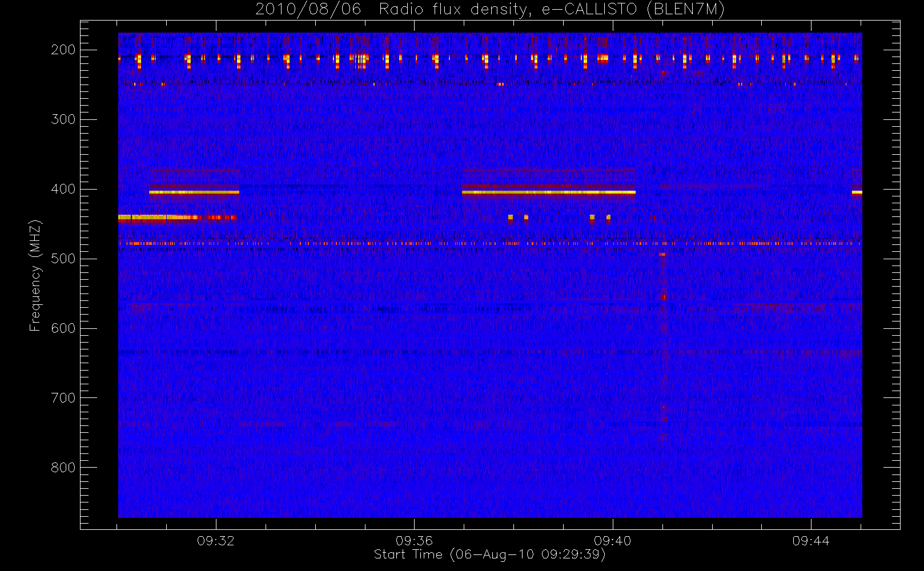This screenshot has width=924, height=571.
Task: Click the 'Frequency (MHz)' y-axis label
Action: [35, 275]
